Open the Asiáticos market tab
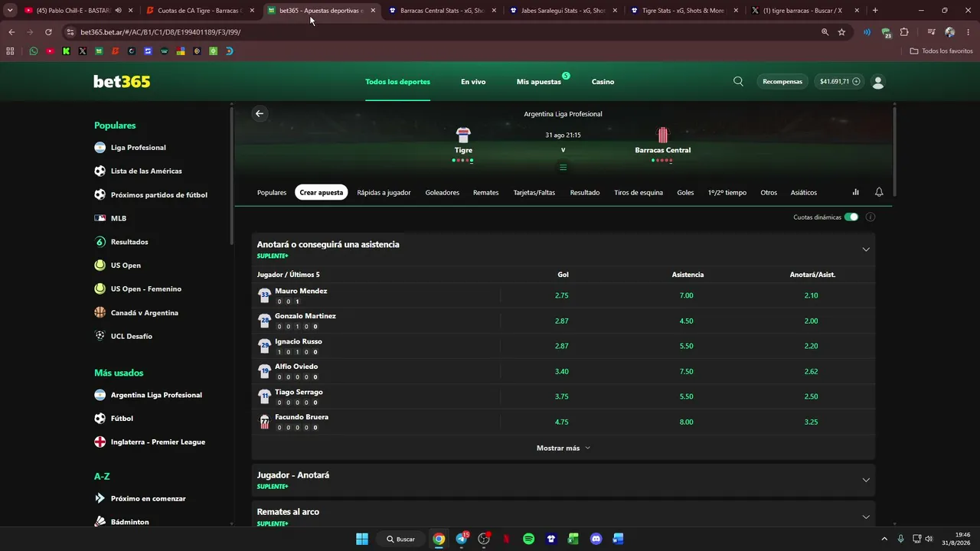The width and height of the screenshot is (980, 551). coord(804,192)
